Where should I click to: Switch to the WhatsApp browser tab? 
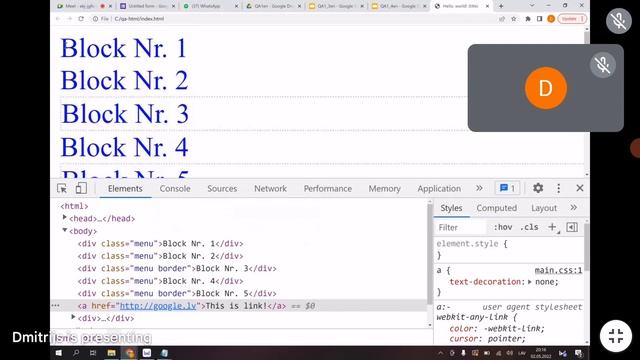210,6
